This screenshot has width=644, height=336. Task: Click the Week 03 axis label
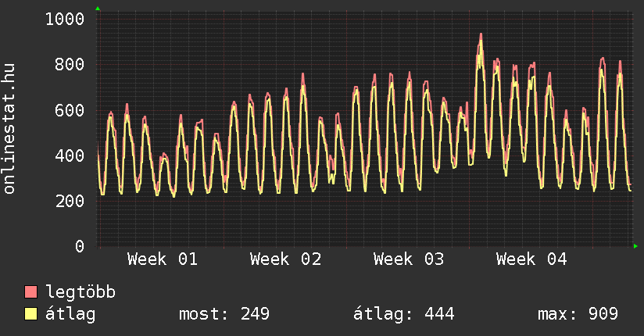coord(409,259)
